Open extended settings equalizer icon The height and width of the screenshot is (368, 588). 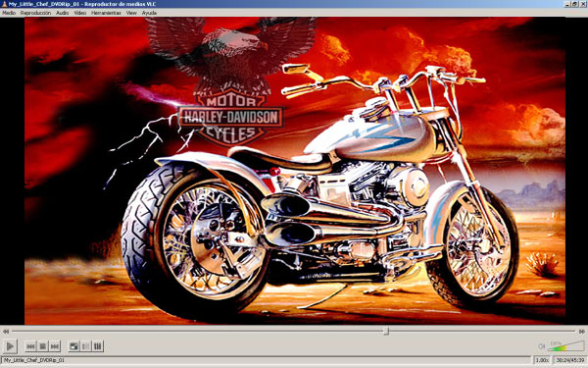click(x=98, y=346)
